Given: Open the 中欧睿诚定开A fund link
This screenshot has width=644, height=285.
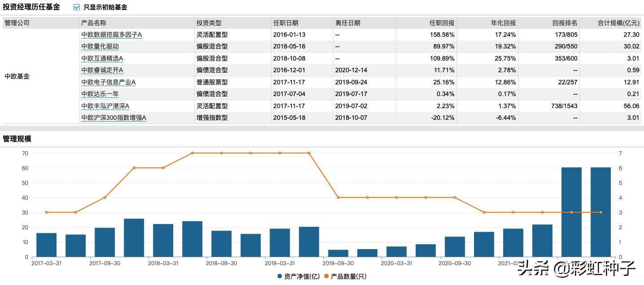Looking at the screenshot, I should (x=101, y=70).
